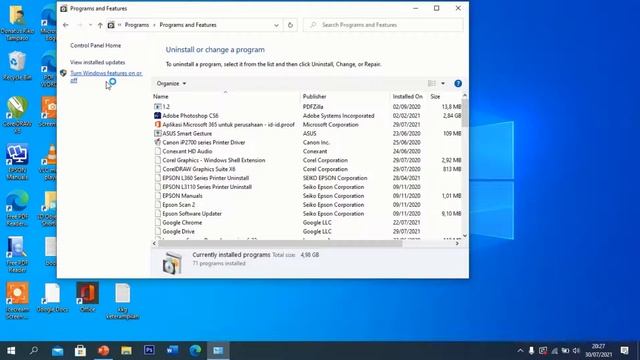
Task: Open recent locations dropdown arrow
Action: tap(90, 25)
